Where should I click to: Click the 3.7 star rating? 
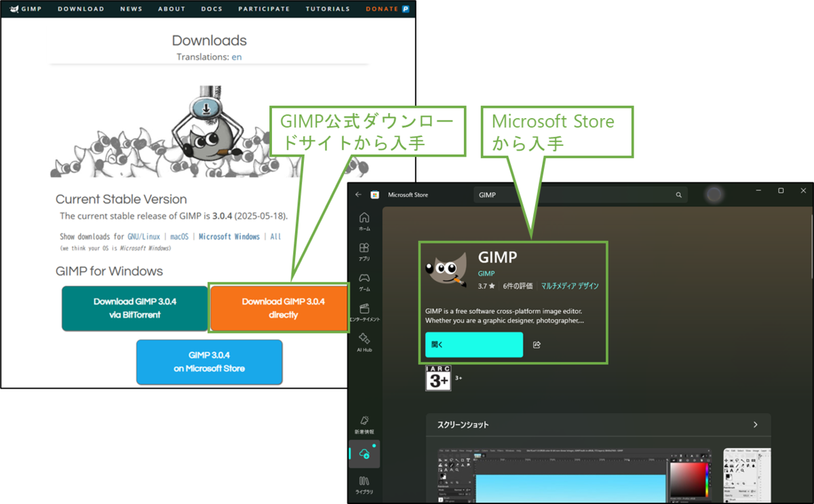click(x=486, y=286)
